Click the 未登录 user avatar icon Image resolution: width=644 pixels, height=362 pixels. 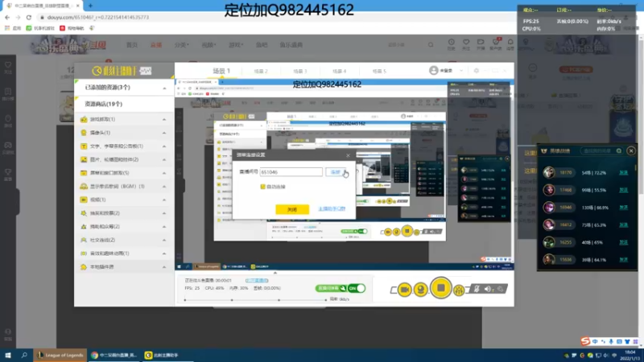pos(433,71)
